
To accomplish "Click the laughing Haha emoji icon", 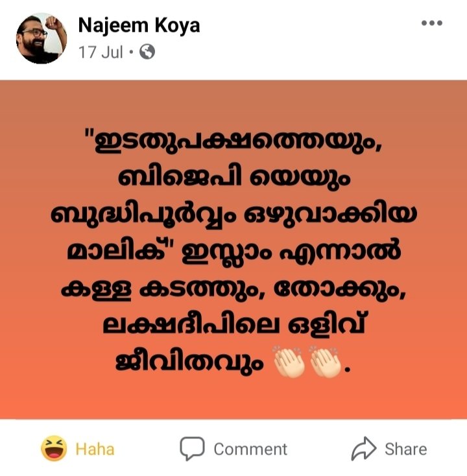I will (54, 448).
